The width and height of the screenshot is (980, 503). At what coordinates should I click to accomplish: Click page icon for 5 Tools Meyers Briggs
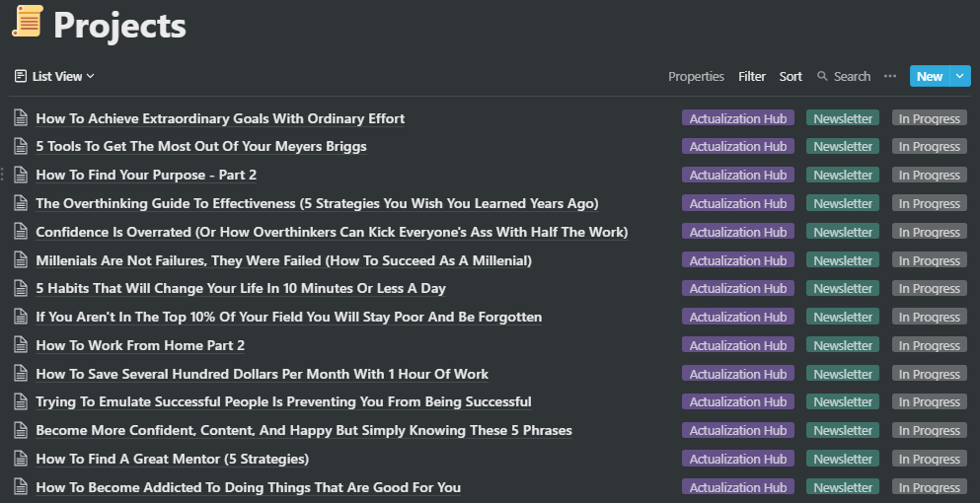pos(22,146)
